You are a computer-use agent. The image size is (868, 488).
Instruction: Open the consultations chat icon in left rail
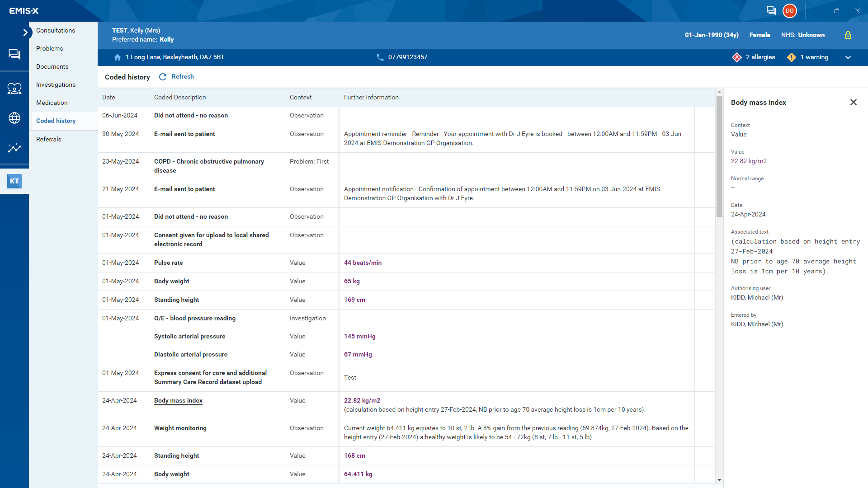14,54
